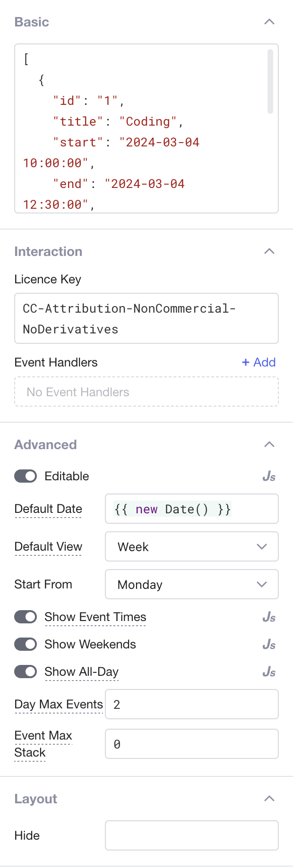Toggle the Show All-Day switch
Viewport: 293px width, 868px height.
coord(26,672)
